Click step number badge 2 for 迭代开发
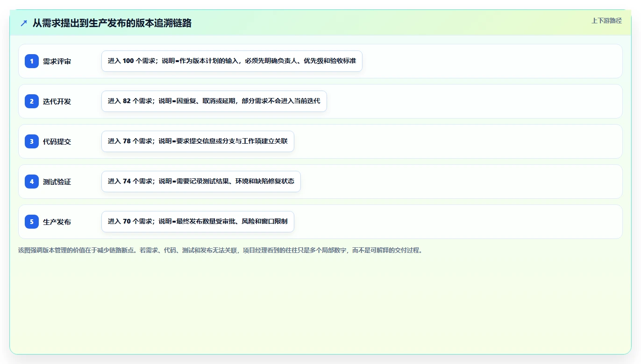Viewport: 641px width, 364px height. click(x=32, y=101)
